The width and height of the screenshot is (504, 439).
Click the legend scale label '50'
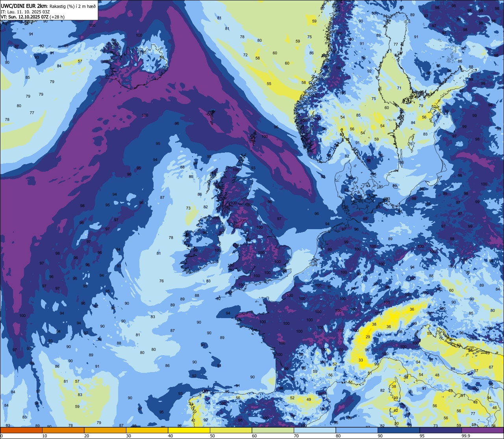(212, 436)
